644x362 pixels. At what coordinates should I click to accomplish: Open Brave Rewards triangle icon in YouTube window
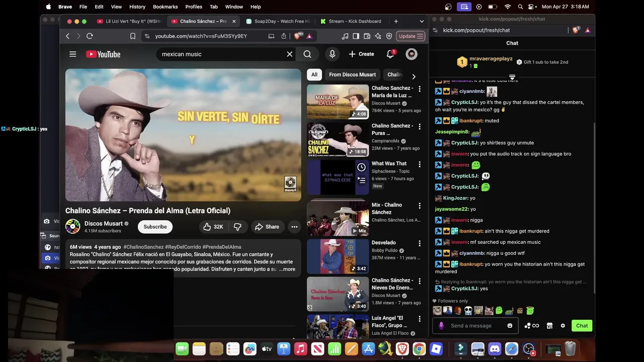[309, 36]
